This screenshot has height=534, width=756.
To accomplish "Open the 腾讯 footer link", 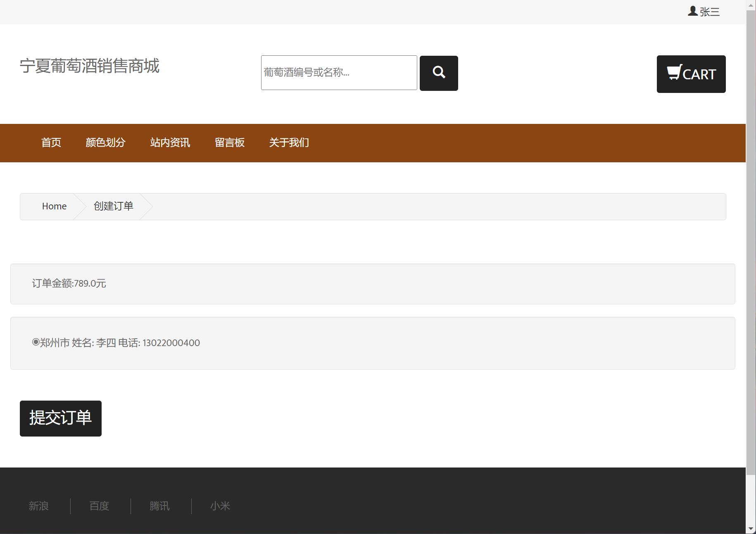I will pyautogui.click(x=160, y=506).
